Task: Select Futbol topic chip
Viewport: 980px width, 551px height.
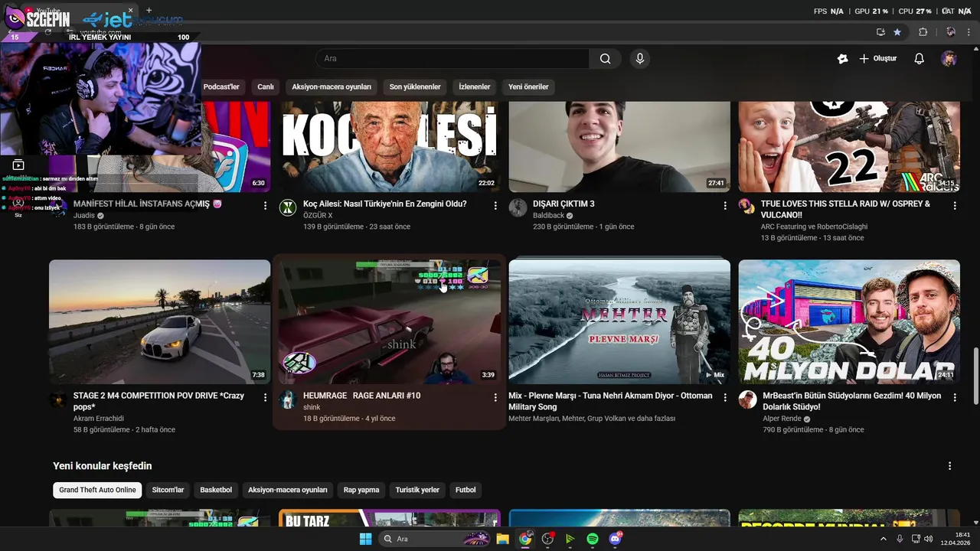Action: coord(465,491)
